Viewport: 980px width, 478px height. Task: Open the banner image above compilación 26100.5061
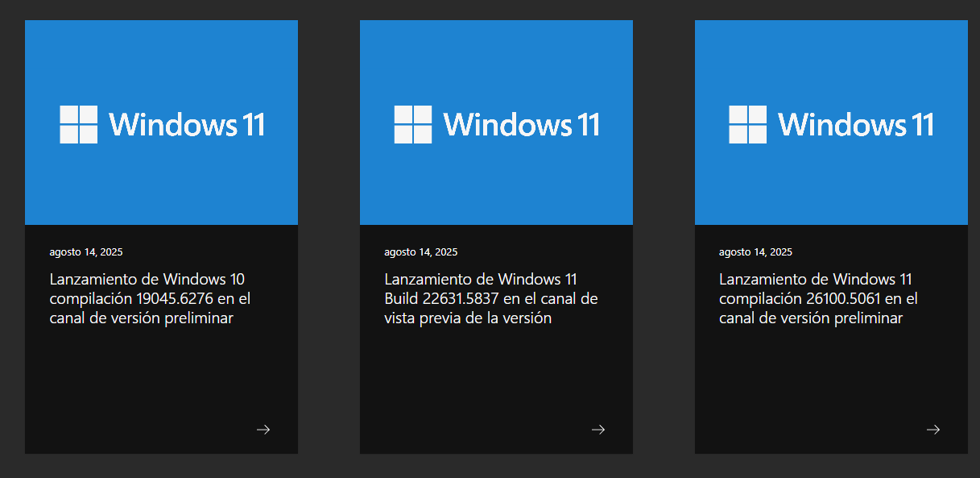click(831, 123)
